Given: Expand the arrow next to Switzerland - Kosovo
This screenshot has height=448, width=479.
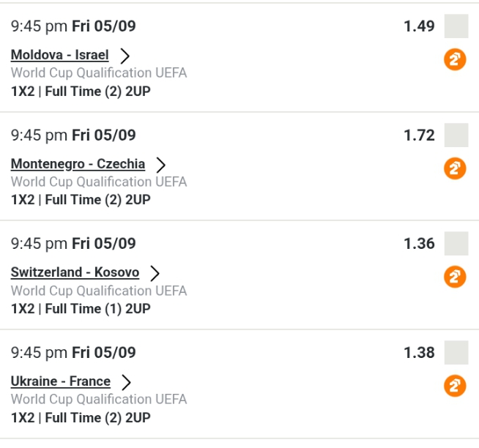Looking at the screenshot, I should pos(155,273).
